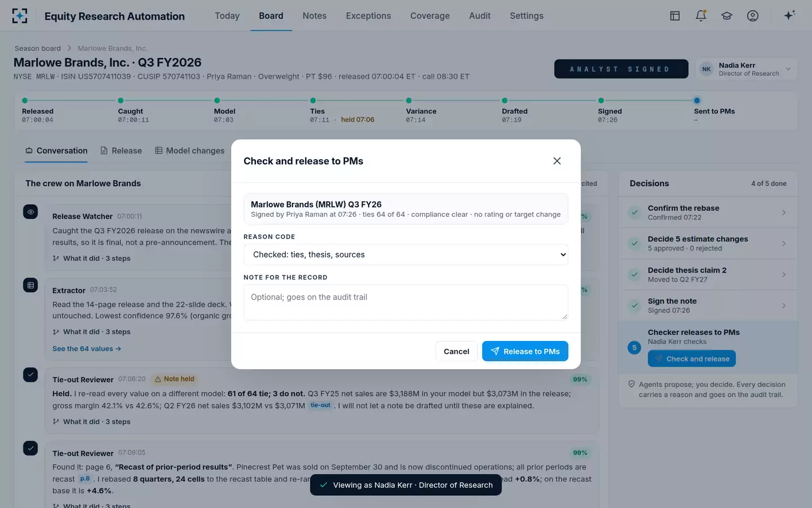Expand Decide thesis claim 2 decision

(708, 274)
